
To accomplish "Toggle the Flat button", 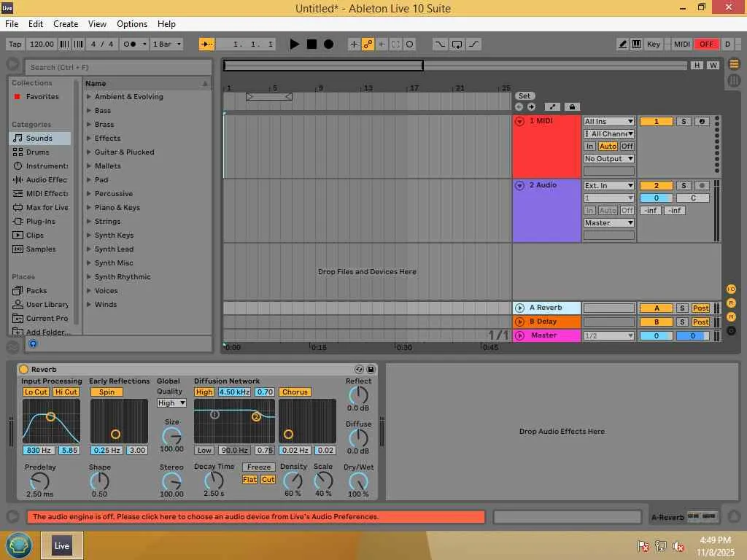I will [249, 480].
